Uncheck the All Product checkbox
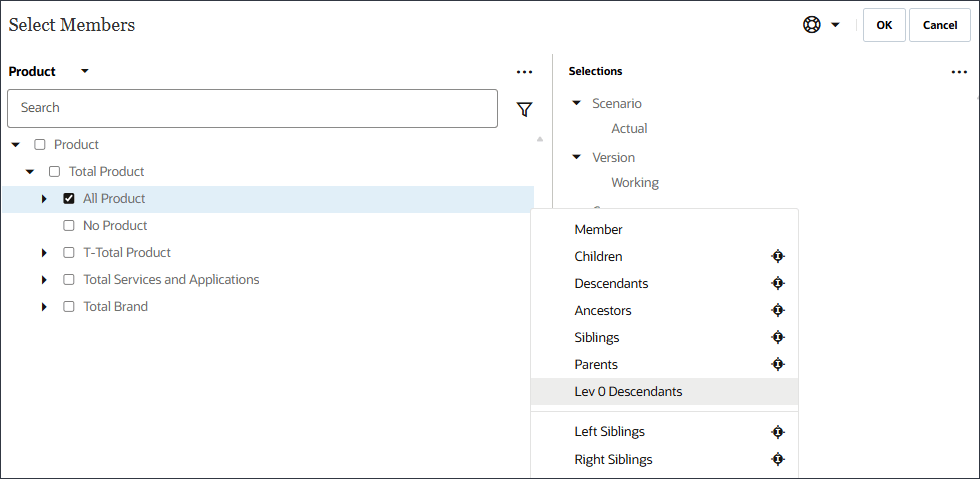Viewport: 980px width, 479px height. tap(69, 199)
